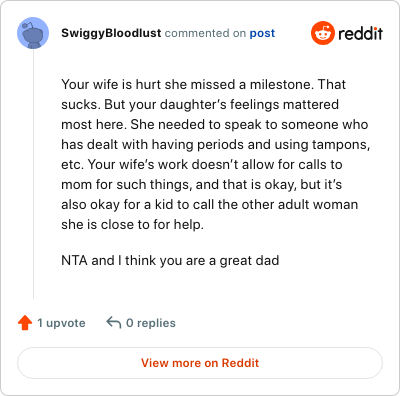The height and width of the screenshot is (396, 400).
Task: Click the reddit wordmark text
Action: point(361,33)
